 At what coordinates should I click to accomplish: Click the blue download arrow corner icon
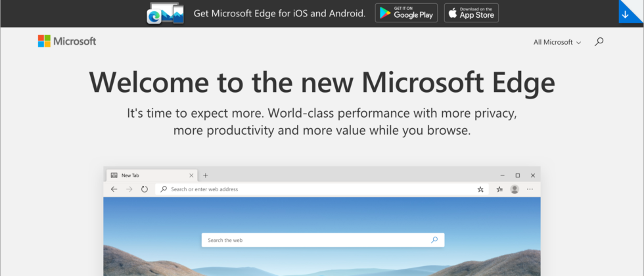tap(632, 13)
